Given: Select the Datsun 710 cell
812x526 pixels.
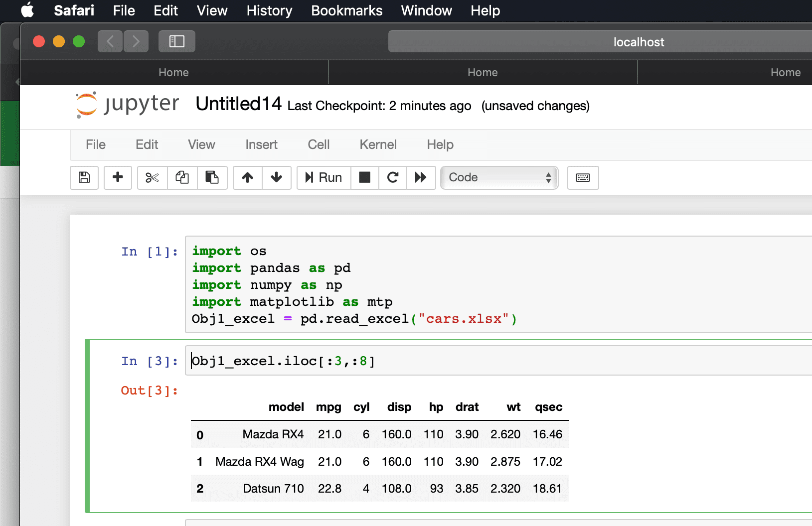Looking at the screenshot, I should tap(273, 489).
